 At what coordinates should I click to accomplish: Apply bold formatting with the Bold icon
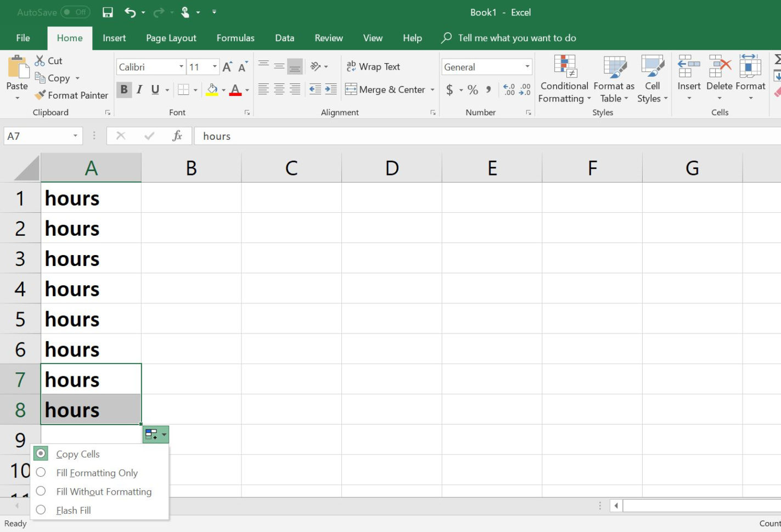point(124,89)
